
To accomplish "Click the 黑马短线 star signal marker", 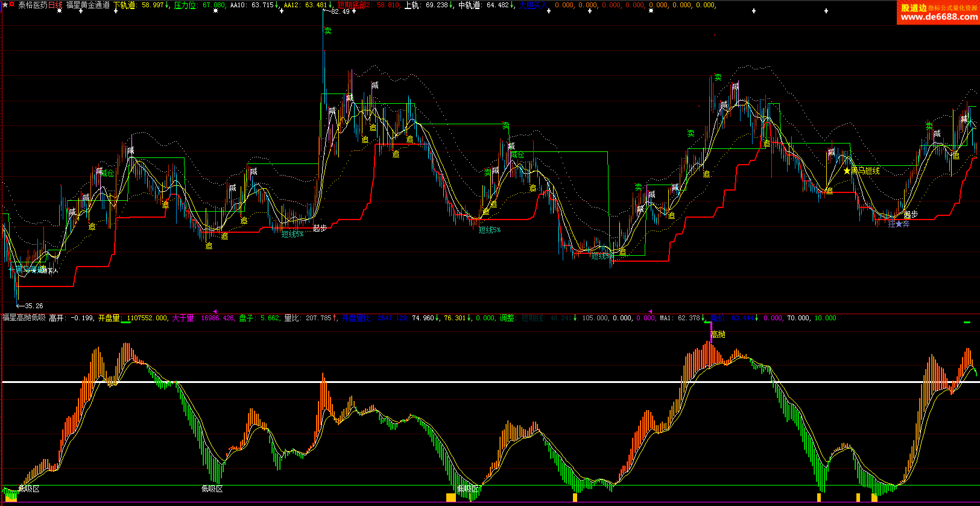I will pyautogui.click(x=861, y=171).
